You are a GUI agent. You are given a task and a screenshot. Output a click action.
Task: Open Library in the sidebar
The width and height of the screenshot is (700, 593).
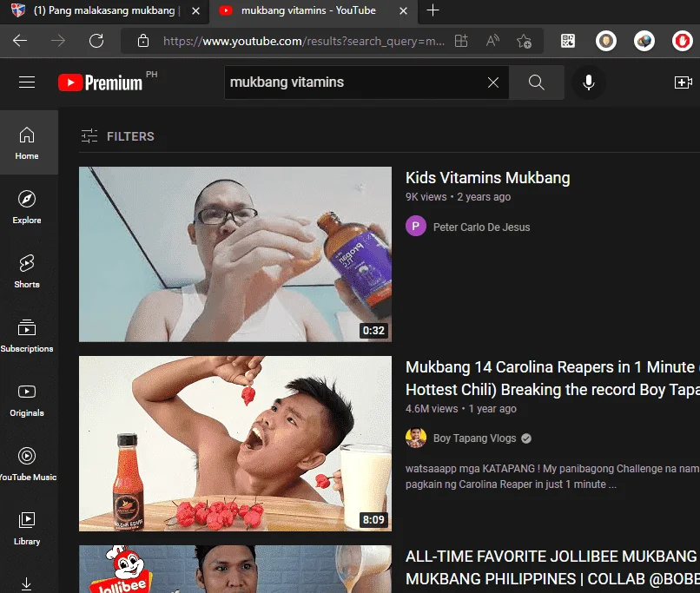tap(27, 528)
